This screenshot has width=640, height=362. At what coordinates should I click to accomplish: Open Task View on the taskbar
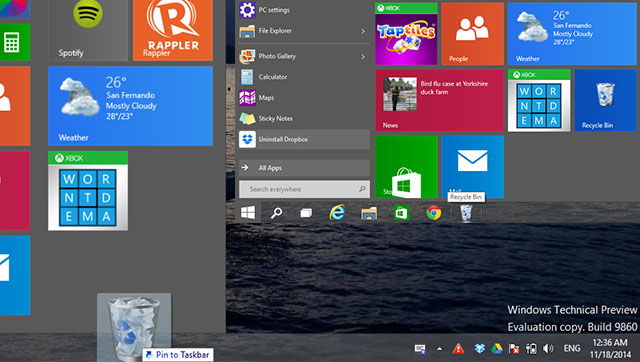click(306, 213)
